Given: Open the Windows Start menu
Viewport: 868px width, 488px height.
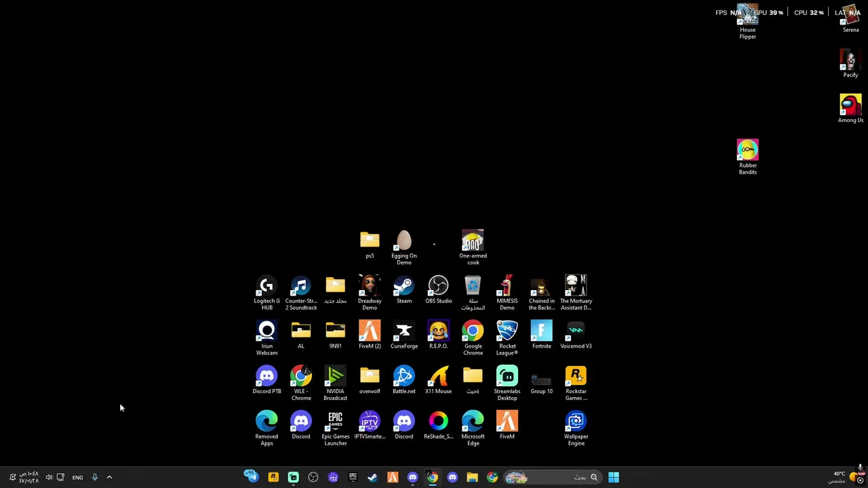Looking at the screenshot, I should coord(614,477).
